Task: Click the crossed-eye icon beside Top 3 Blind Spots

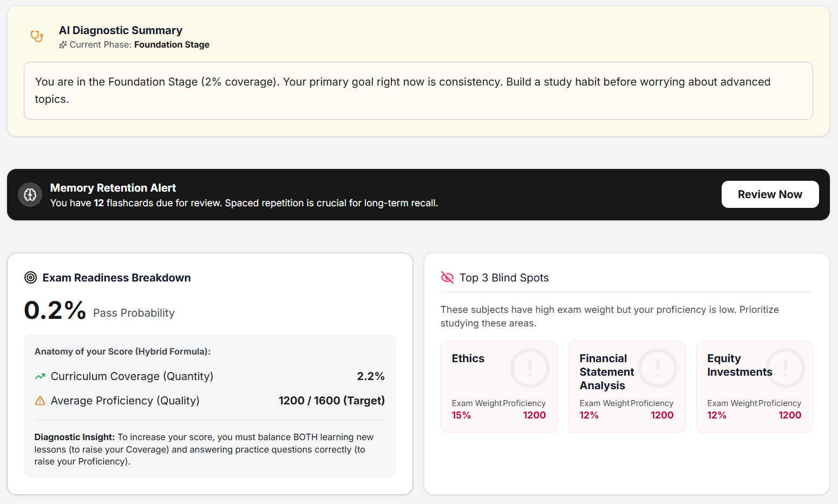Action: point(447,278)
